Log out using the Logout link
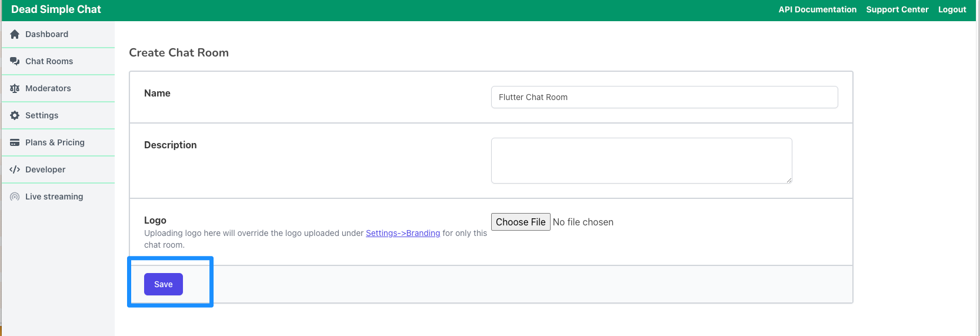Viewport: 980px width, 336px height. (952, 9)
